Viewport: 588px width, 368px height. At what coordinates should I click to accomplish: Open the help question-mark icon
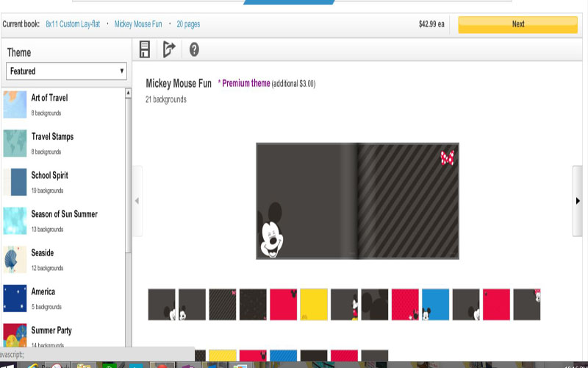(x=194, y=49)
